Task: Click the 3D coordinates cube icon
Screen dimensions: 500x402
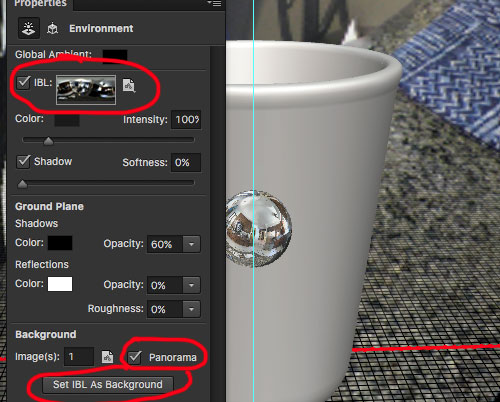Action: click(x=52, y=29)
